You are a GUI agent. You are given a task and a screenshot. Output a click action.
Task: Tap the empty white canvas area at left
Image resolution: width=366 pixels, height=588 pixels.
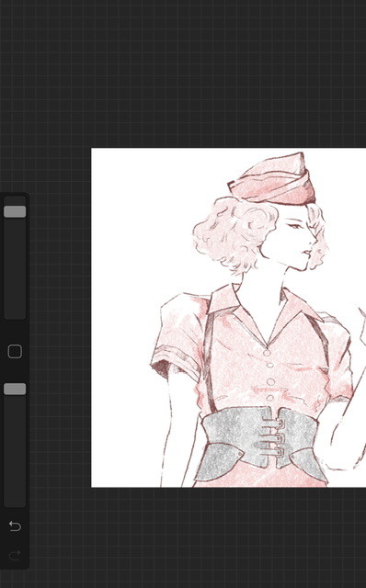[x=124, y=263]
